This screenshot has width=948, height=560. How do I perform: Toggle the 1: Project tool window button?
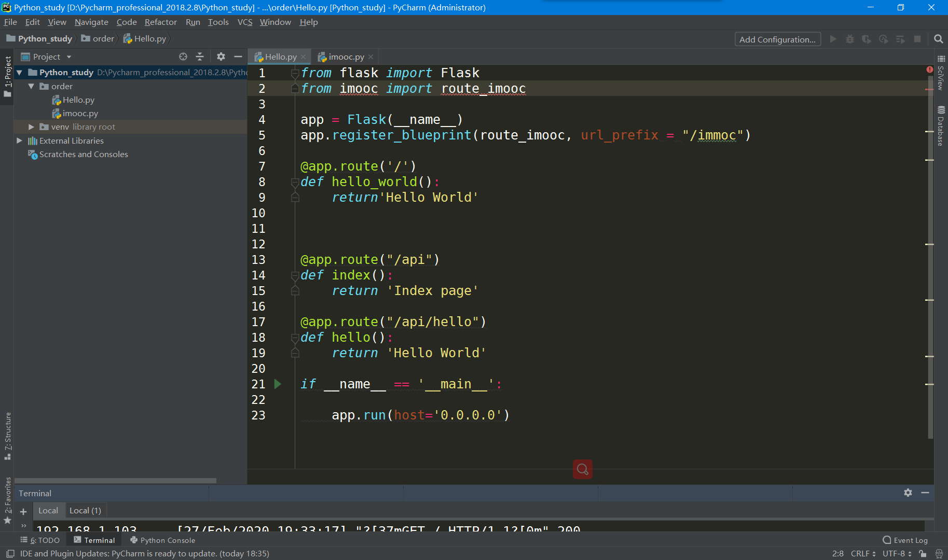point(8,77)
